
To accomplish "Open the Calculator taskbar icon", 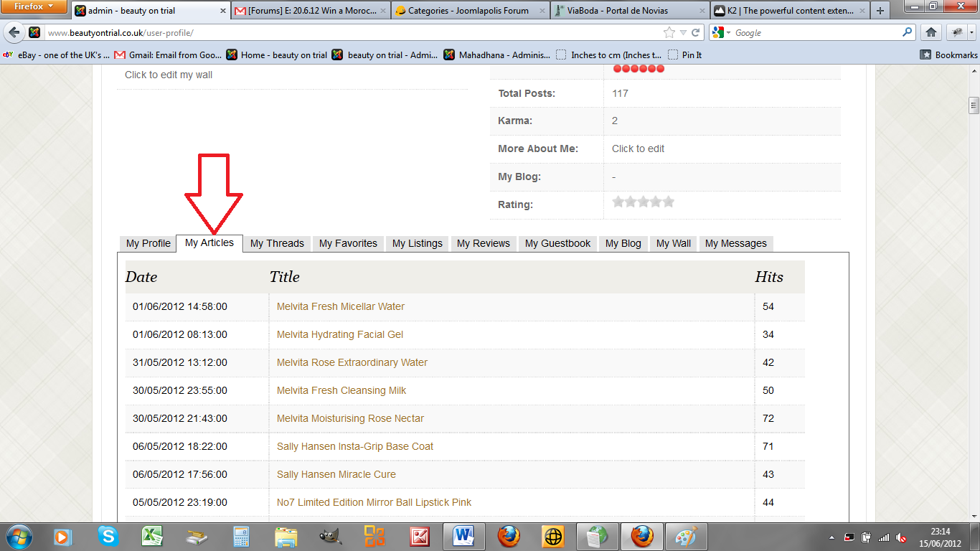I will click(x=241, y=536).
